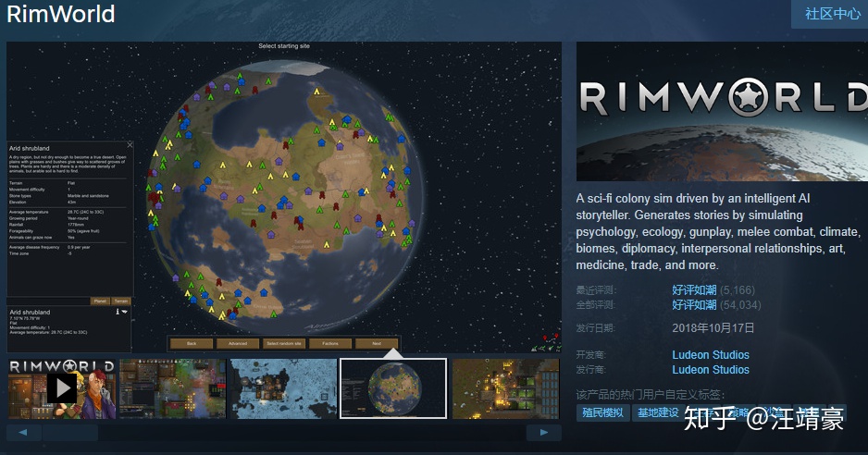868x455 pixels.
Task: Play the RimWorld trailer video thumbnail
Action: 61,388
